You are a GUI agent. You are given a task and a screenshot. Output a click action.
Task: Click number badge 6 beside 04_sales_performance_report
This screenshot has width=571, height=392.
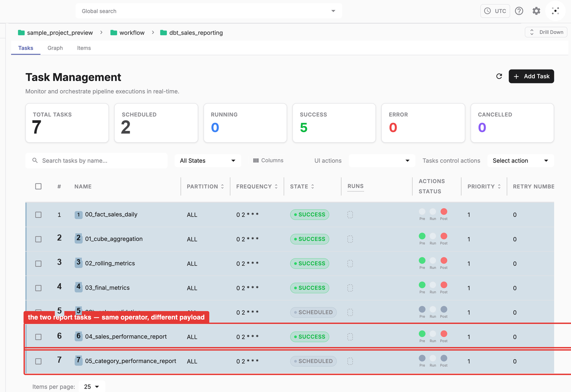(x=78, y=336)
